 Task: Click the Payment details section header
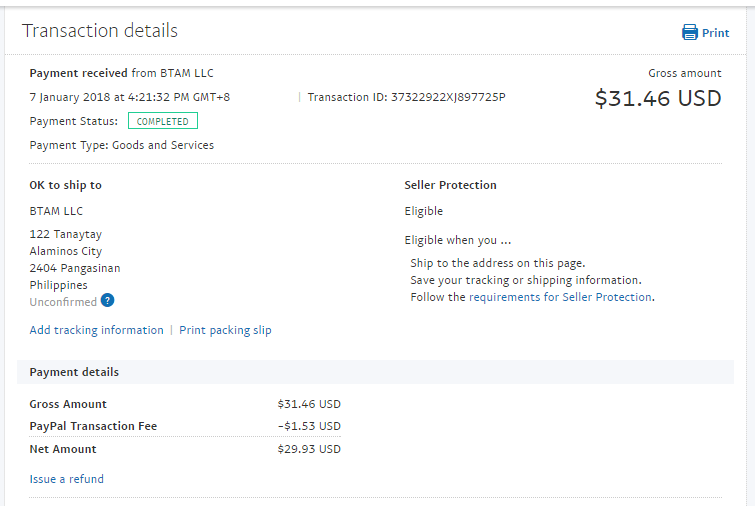pyautogui.click(x=375, y=372)
